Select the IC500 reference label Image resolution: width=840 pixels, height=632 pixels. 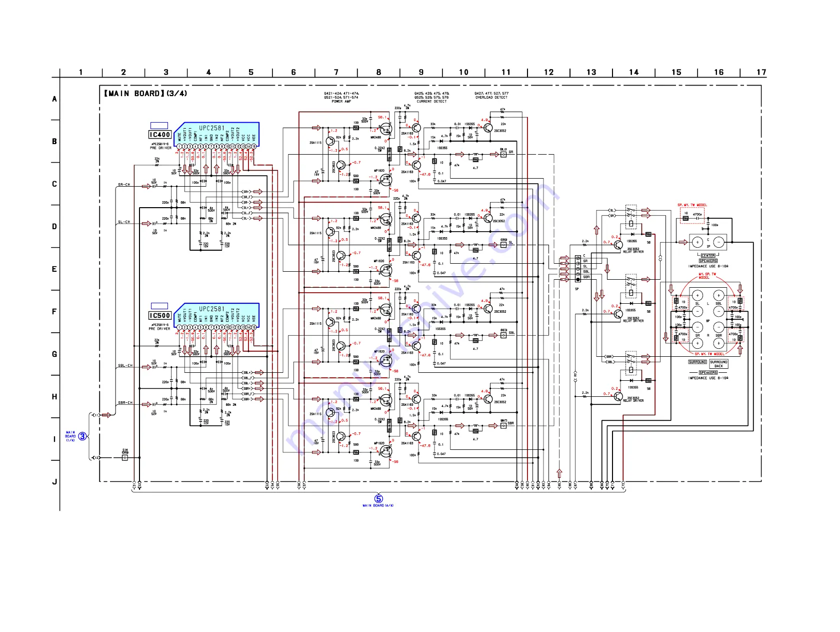tap(160, 315)
